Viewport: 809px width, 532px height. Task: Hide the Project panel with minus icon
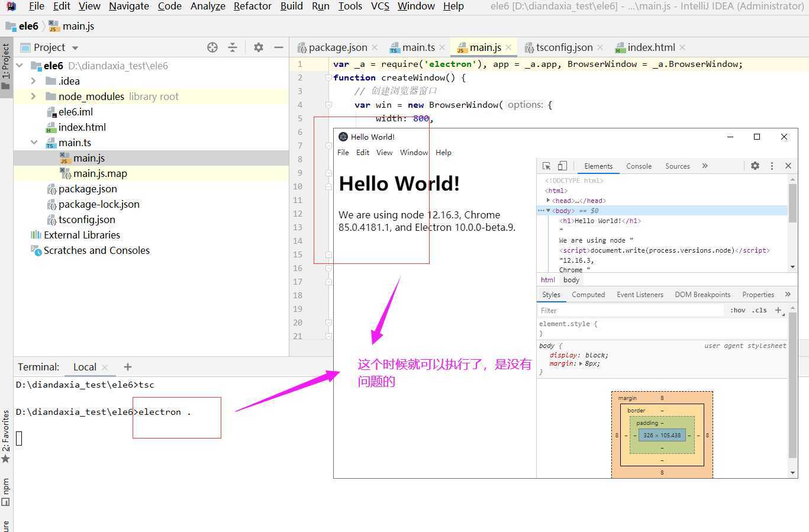(x=278, y=47)
